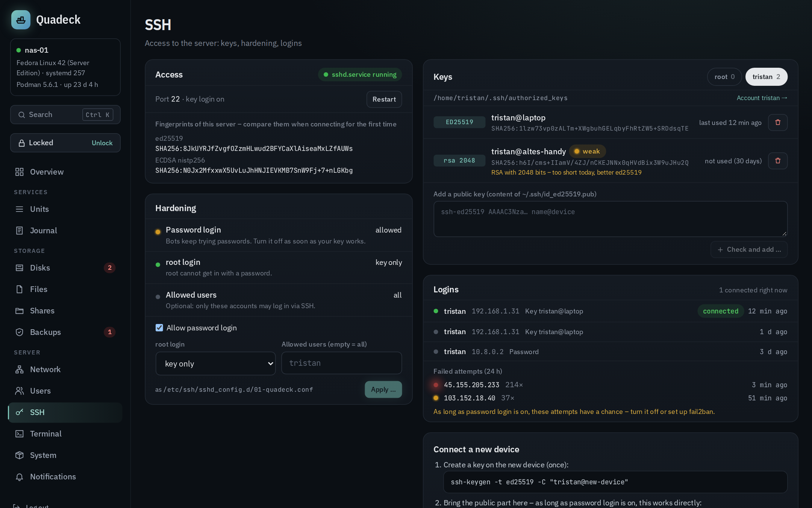Switch keys view to root tab
Image resolution: width=812 pixels, height=508 pixels.
coord(724,77)
